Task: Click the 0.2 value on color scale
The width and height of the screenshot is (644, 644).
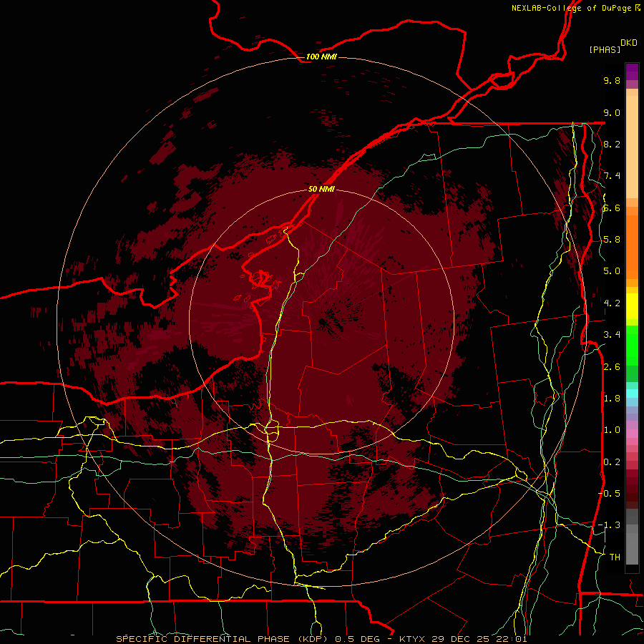Action: point(612,462)
